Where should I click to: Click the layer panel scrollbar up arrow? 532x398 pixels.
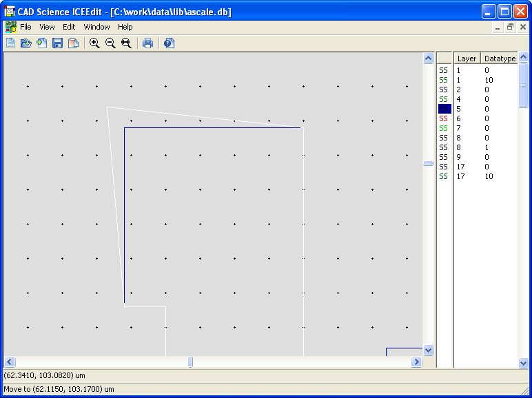point(523,57)
